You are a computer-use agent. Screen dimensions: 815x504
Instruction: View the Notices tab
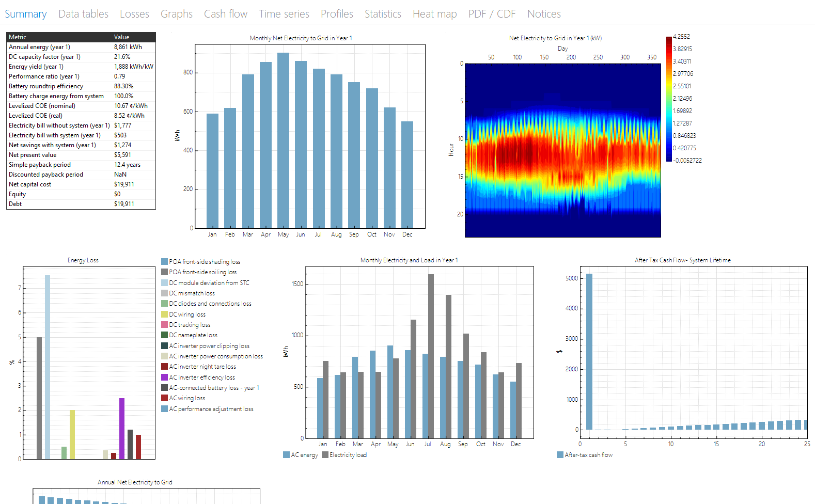click(543, 14)
